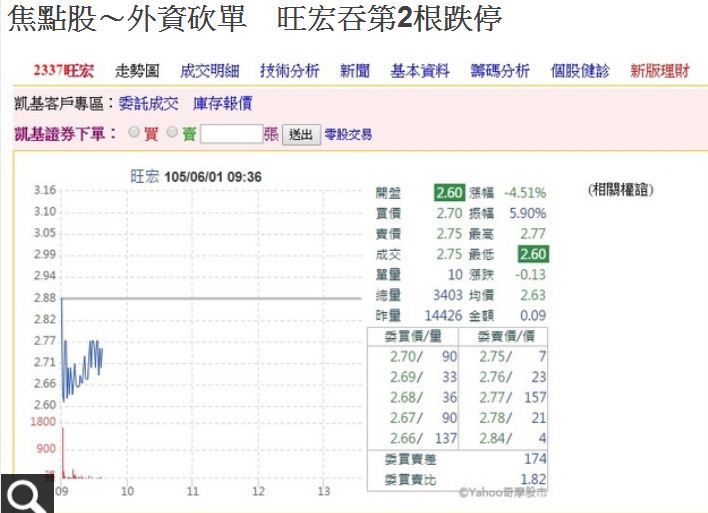Select the 買 (buy) radio button
708x513 pixels.
[134, 132]
